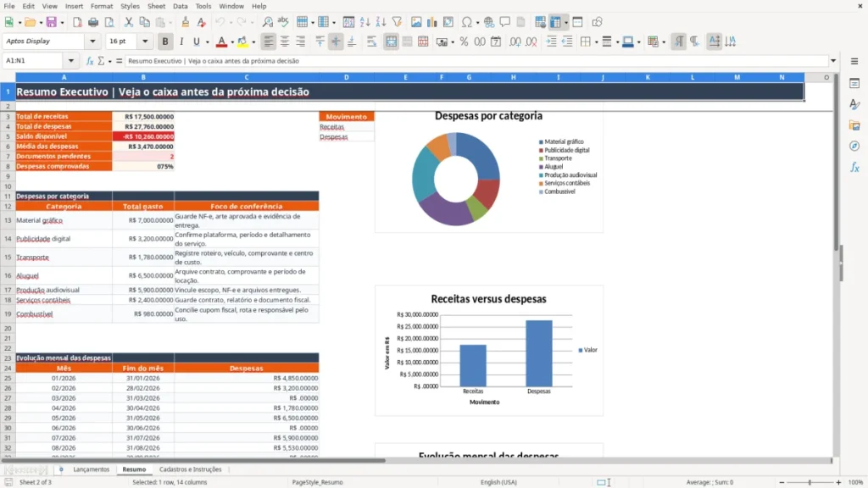Click the Zoom In plus button
868x488 pixels.
[838, 482]
